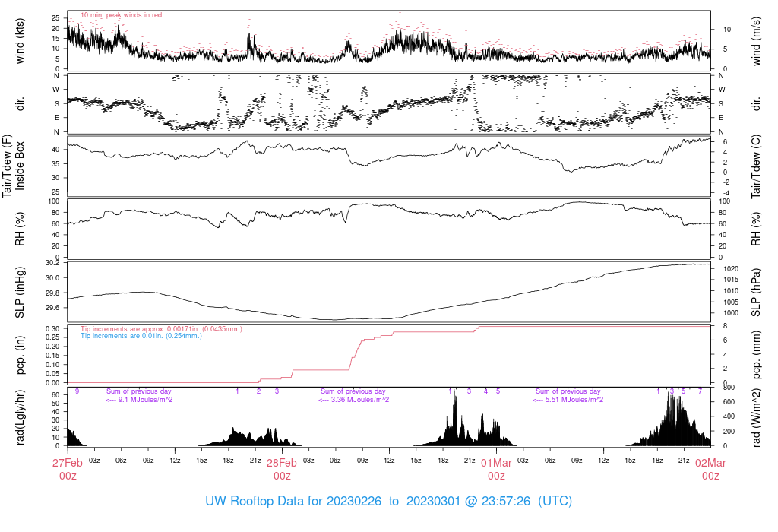The image size is (778, 532).
Task: Click the '29.6' tick on the SLP axis
Action: pyautogui.click(x=52, y=308)
